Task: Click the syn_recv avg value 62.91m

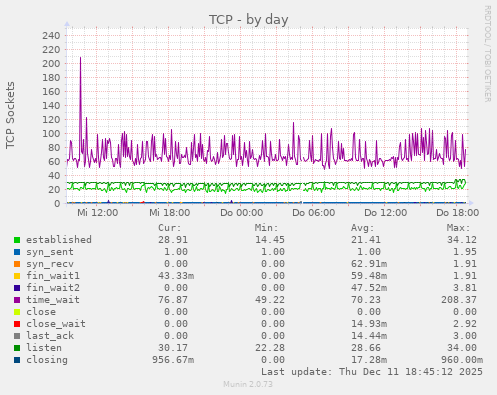Action: 369,264
